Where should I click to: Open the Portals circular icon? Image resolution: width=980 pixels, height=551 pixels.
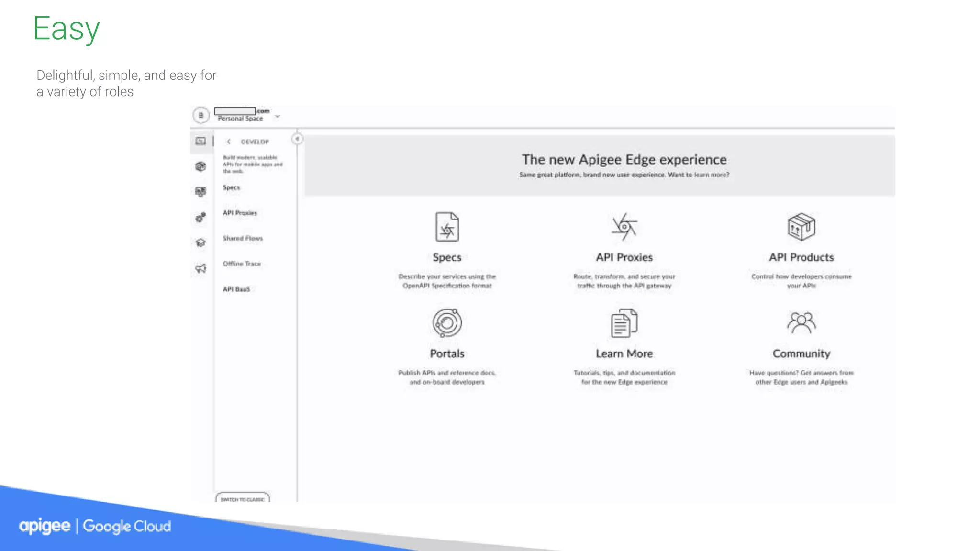tap(447, 323)
